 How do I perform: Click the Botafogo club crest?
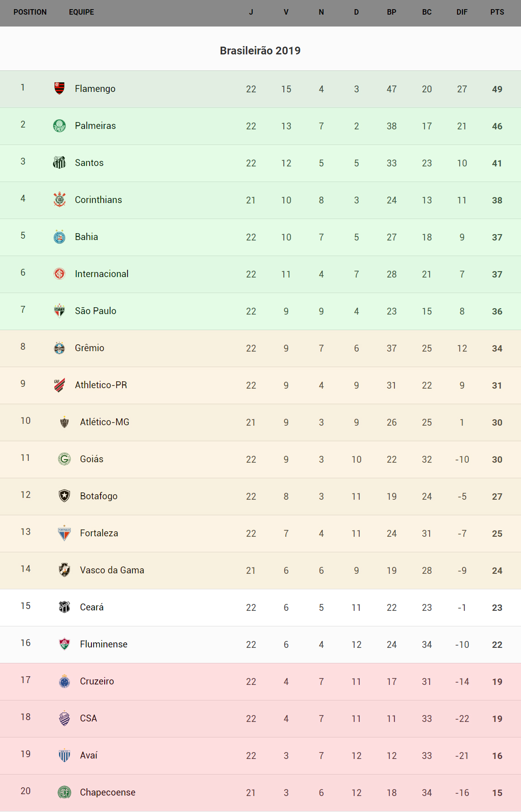[64, 496]
